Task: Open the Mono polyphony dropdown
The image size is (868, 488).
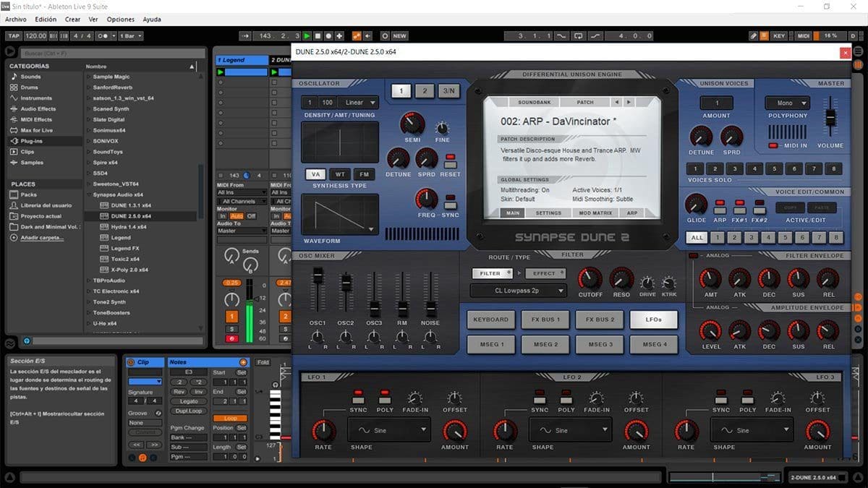Action: 787,103
